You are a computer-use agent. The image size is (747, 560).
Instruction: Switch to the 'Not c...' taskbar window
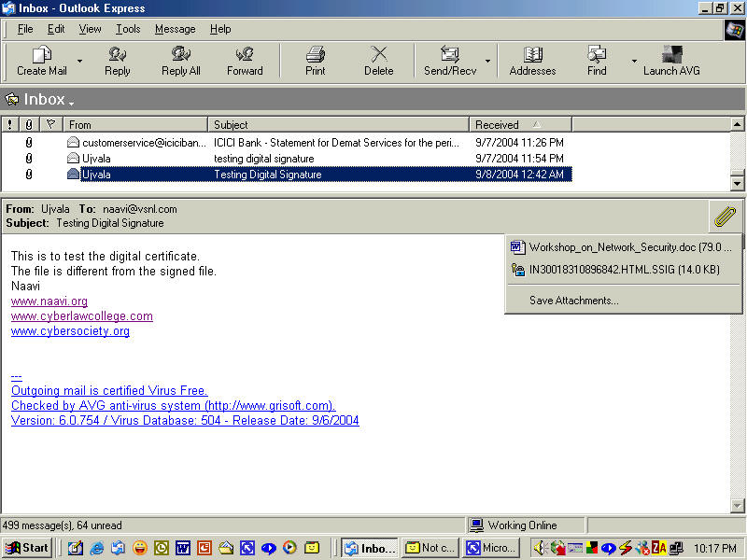(x=430, y=548)
